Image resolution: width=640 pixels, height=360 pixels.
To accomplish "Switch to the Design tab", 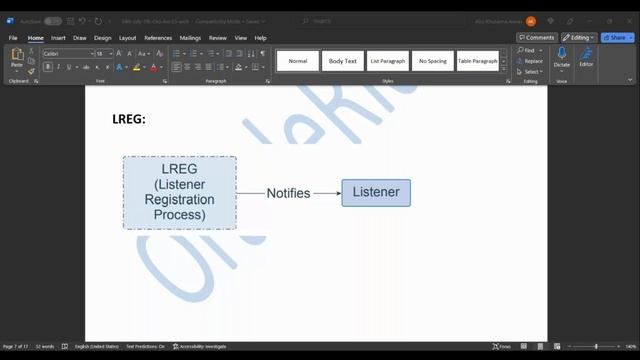I will click(x=102, y=38).
